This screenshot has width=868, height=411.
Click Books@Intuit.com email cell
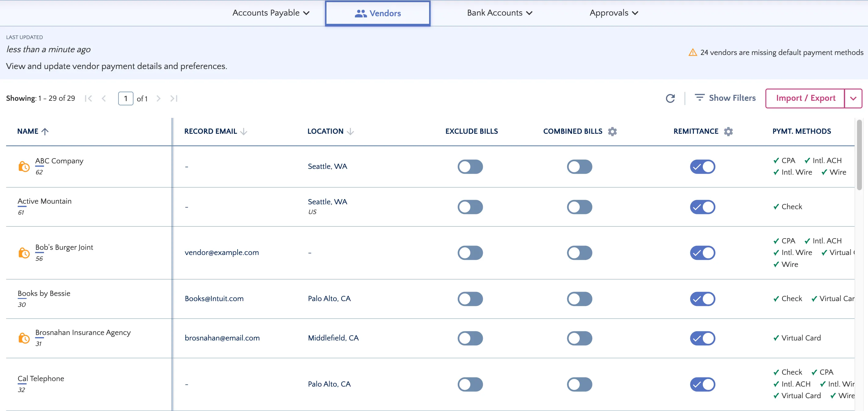click(x=214, y=299)
